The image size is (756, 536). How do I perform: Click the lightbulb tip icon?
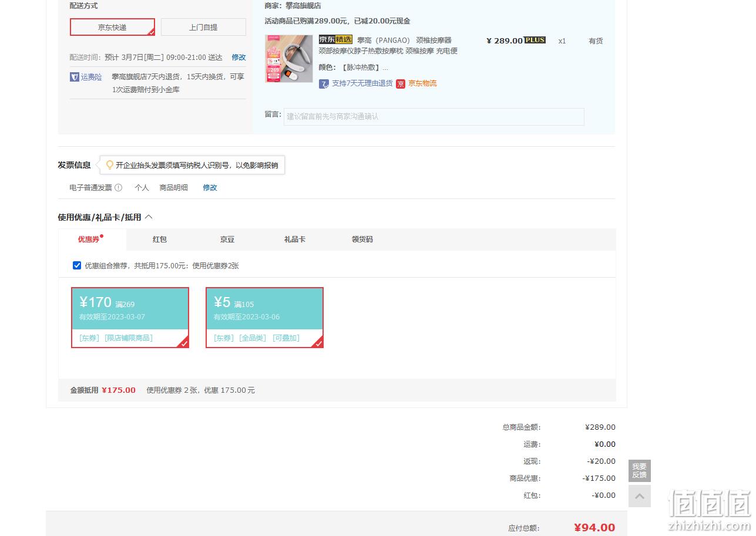click(x=109, y=166)
